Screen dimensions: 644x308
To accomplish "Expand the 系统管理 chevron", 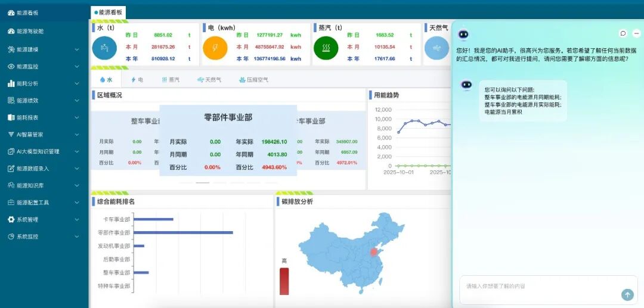I will click(77, 220).
